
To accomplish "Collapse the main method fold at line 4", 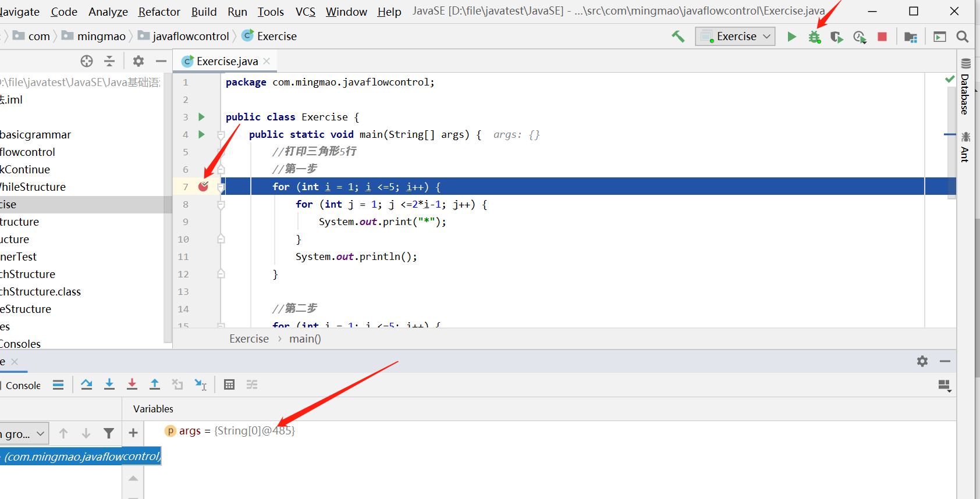I will tap(221, 134).
